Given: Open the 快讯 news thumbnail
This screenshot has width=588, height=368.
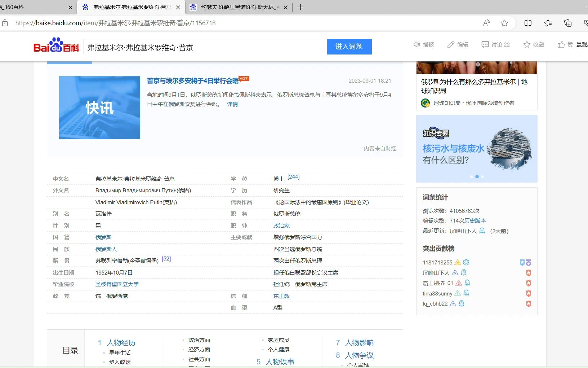Looking at the screenshot, I should [99, 108].
